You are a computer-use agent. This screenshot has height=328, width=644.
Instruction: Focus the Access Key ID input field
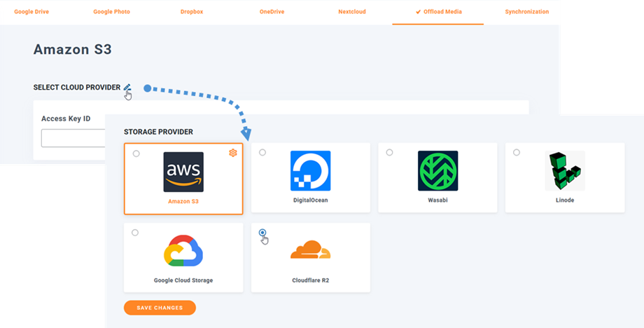tap(73, 138)
